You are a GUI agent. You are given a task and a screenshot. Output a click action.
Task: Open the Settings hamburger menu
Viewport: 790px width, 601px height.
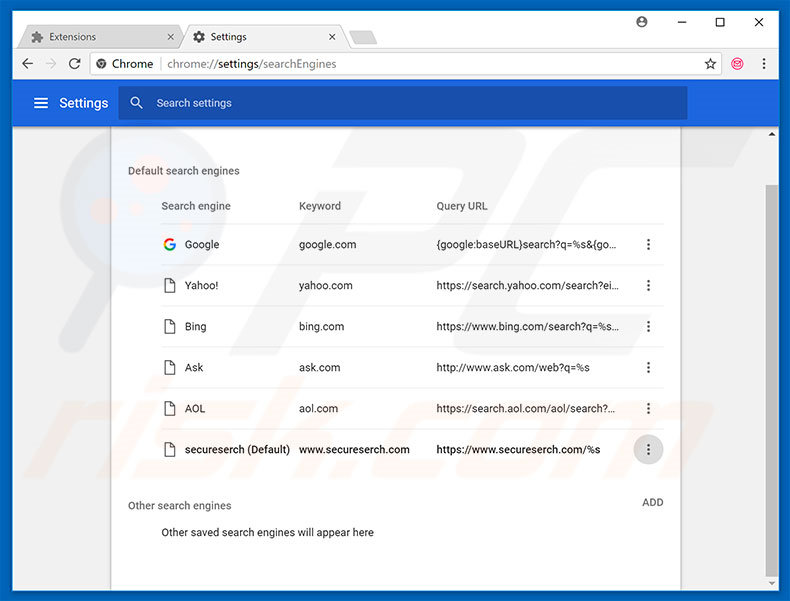click(x=41, y=103)
